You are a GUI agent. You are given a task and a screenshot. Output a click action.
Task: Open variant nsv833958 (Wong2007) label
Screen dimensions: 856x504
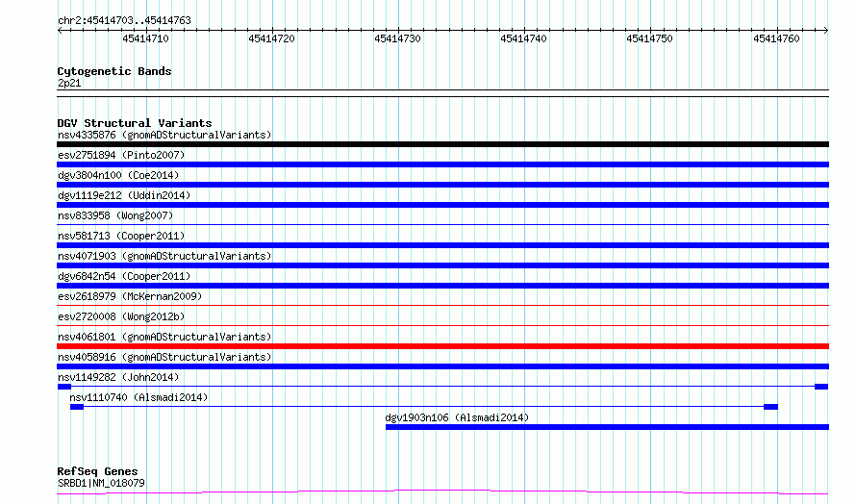[x=115, y=215]
